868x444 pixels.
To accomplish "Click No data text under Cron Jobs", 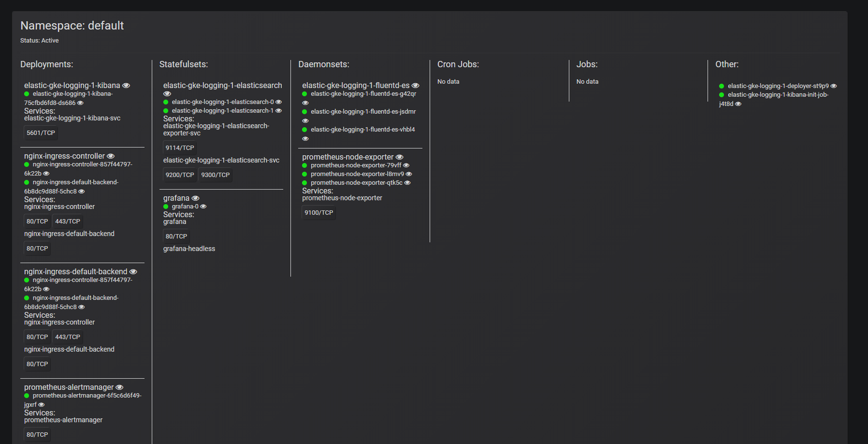I will (x=448, y=82).
